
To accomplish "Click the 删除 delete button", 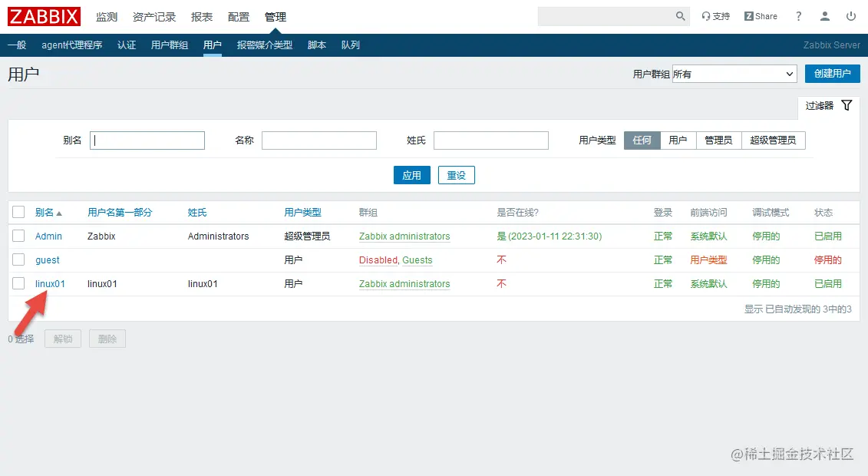I will click(x=107, y=339).
